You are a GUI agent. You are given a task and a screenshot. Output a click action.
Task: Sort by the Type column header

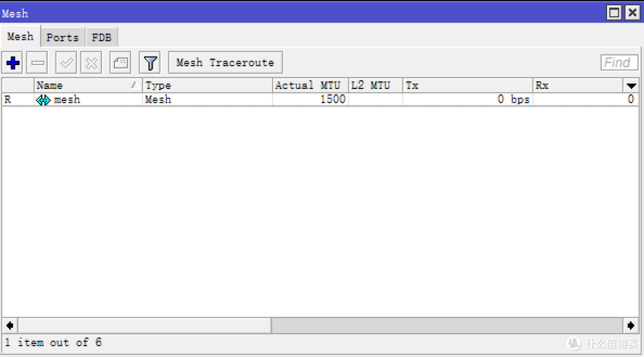coord(207,86)
